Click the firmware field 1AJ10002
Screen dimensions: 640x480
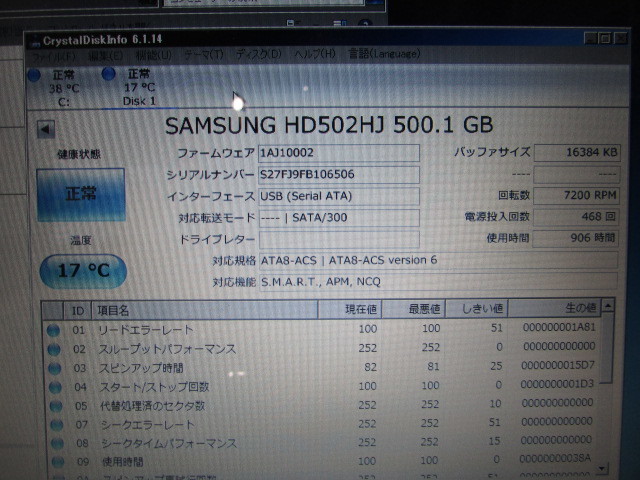pos(339,153)
